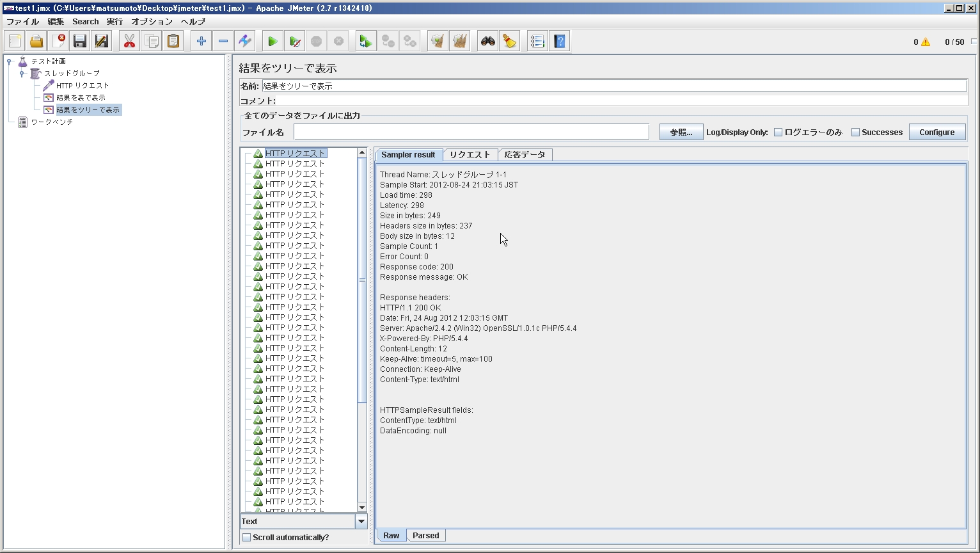The image size is (980, 553).
Task: Select the Raw bottom tab
Action: 391,536
